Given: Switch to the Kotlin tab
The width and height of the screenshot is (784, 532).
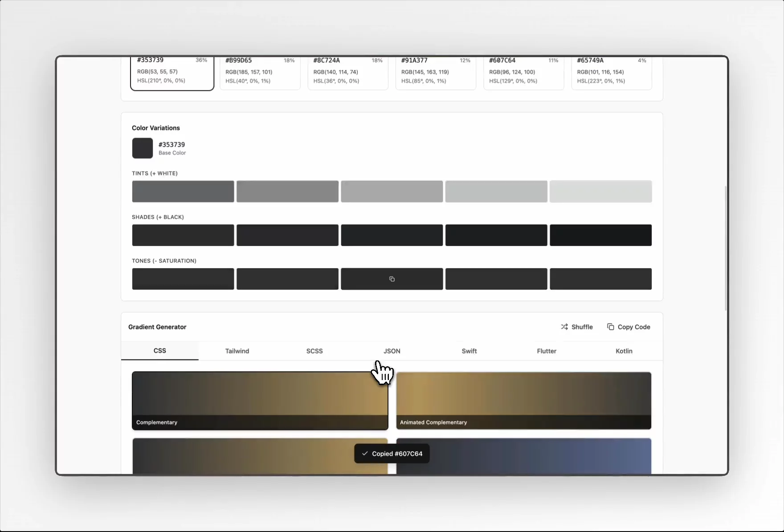Looking at the screenshot, I should point(624,351).
